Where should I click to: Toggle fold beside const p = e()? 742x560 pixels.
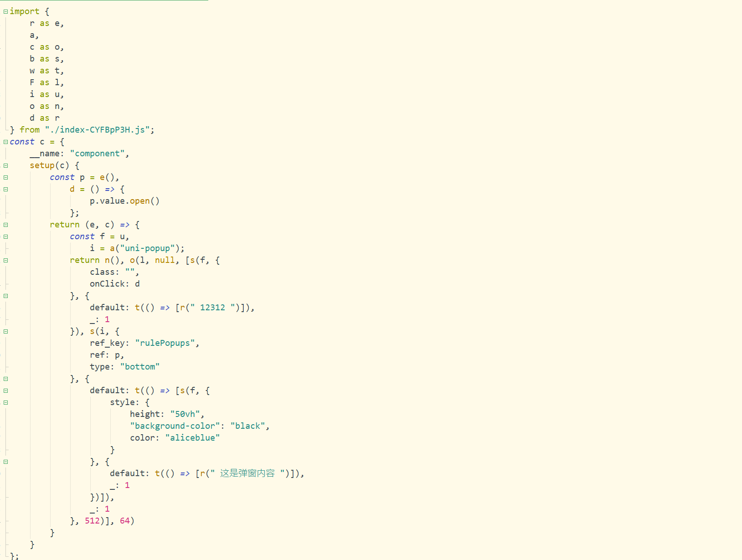(x=5, y=177)
